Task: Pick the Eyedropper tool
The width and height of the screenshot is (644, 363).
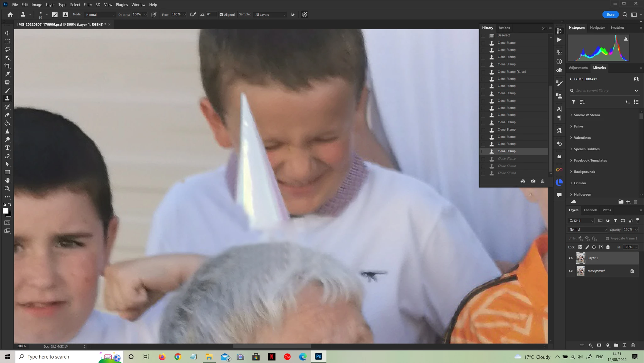Action: [x=7, y=74]
